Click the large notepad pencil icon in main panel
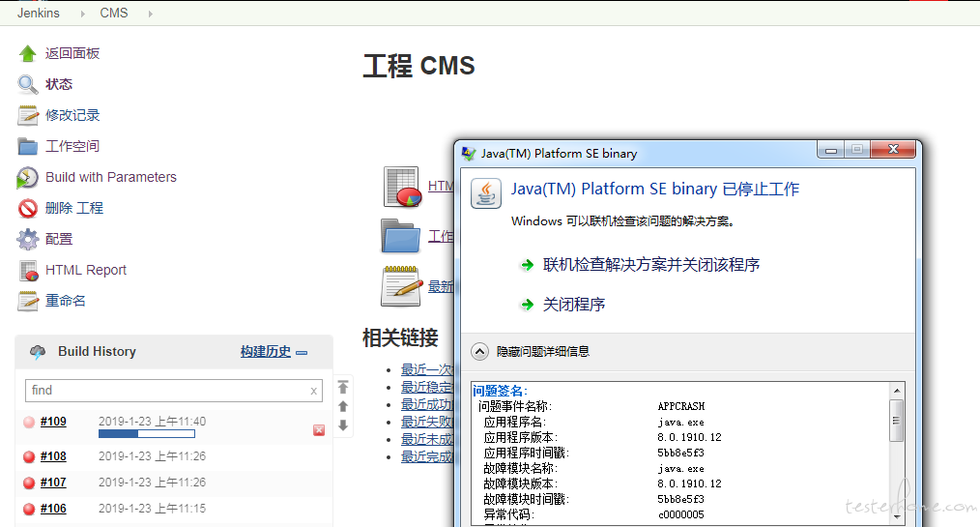 pos(402,286)
